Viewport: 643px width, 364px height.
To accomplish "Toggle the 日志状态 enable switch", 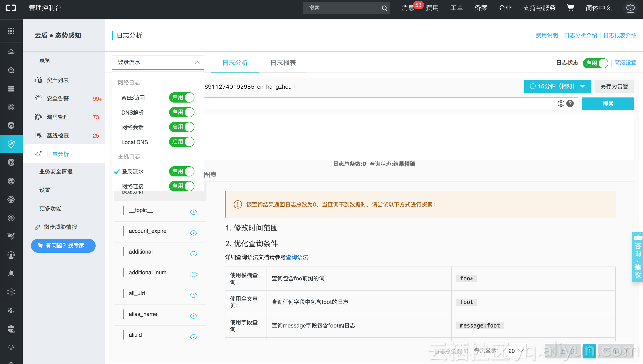I will click(x=595, y=63).
